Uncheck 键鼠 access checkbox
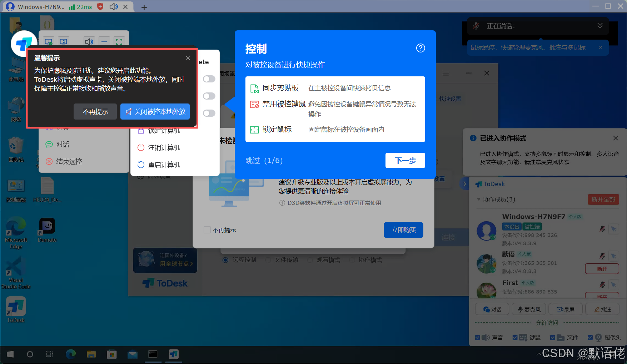This screenshot has width=627, height=364. [x=515, y=338]
